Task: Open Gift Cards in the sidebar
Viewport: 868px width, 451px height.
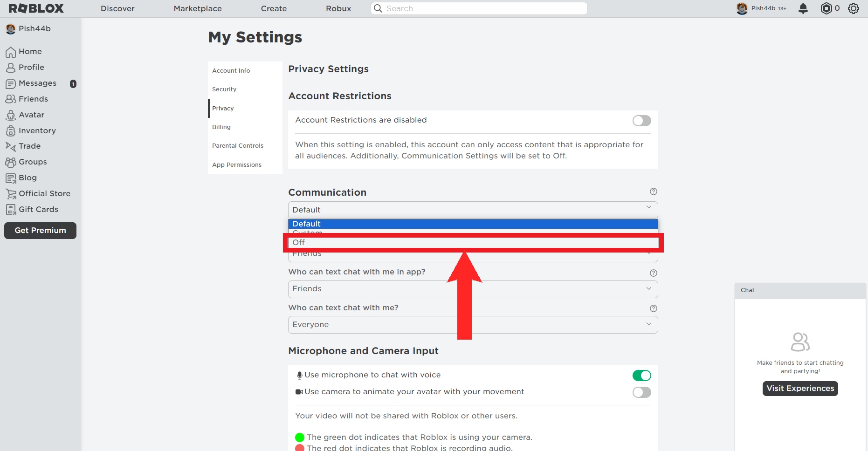Action: [x=38, y=210]
